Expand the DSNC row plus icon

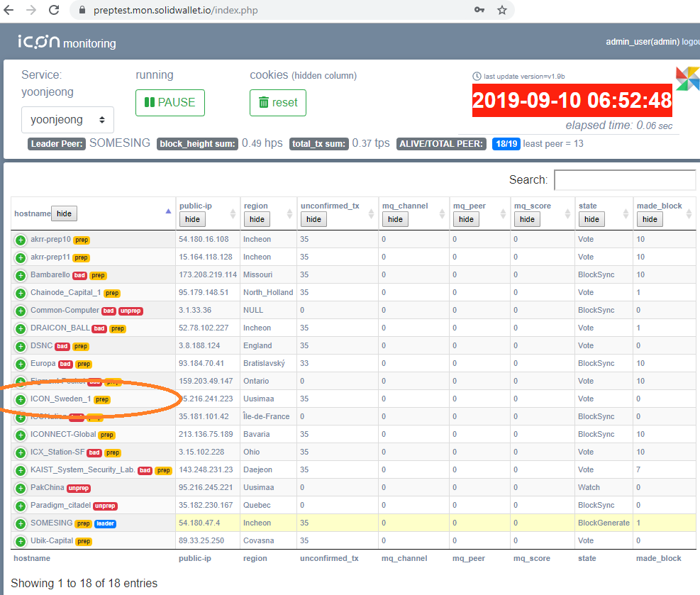tap(21, 346)
